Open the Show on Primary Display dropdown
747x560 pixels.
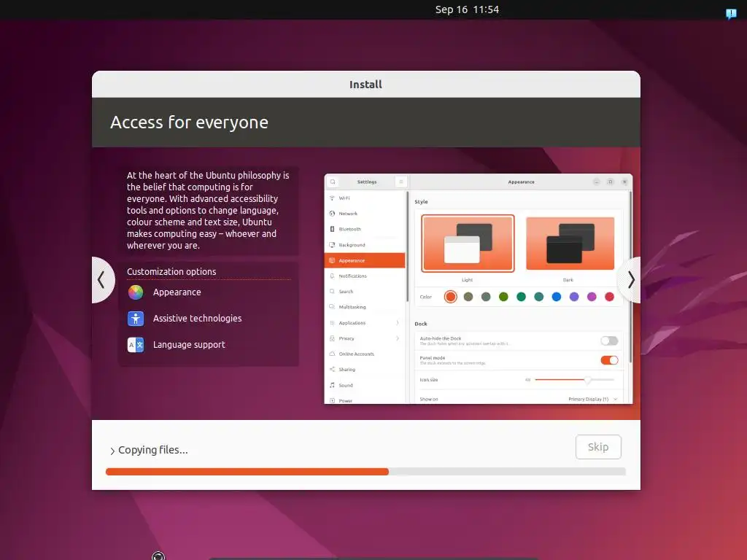[x=592, y=399]
